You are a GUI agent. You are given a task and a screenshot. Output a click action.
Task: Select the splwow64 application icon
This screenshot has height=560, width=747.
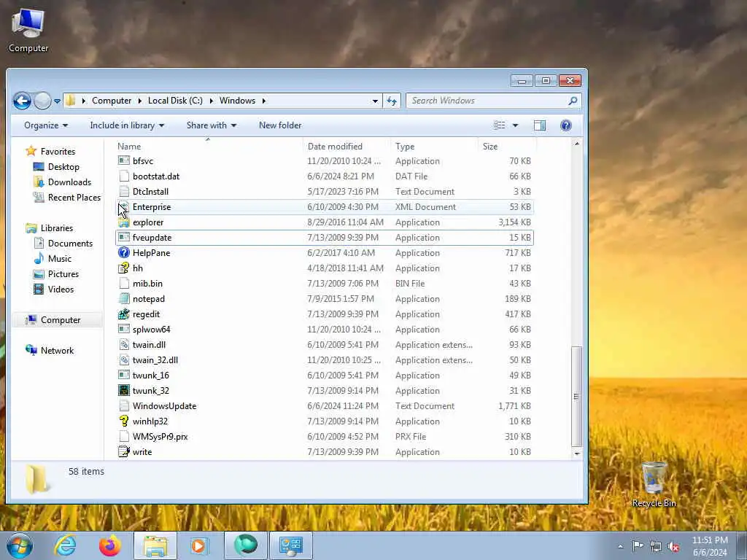tap(124, 330)
